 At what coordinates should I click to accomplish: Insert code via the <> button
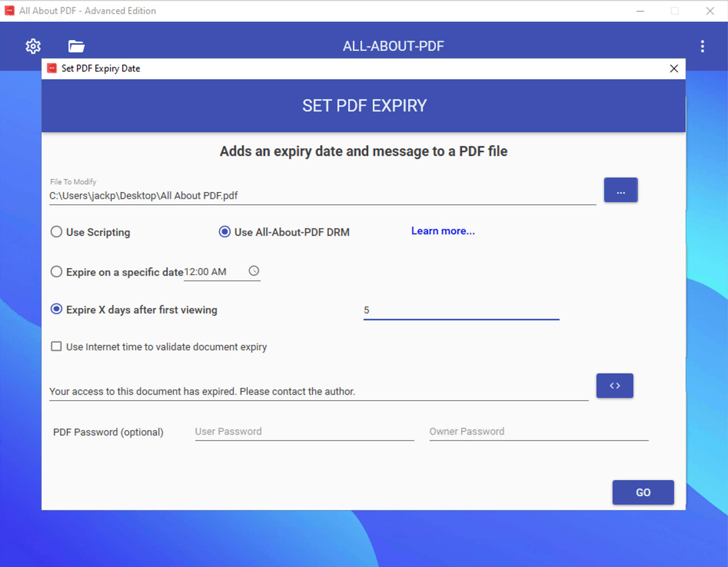[x=614, y=386]
